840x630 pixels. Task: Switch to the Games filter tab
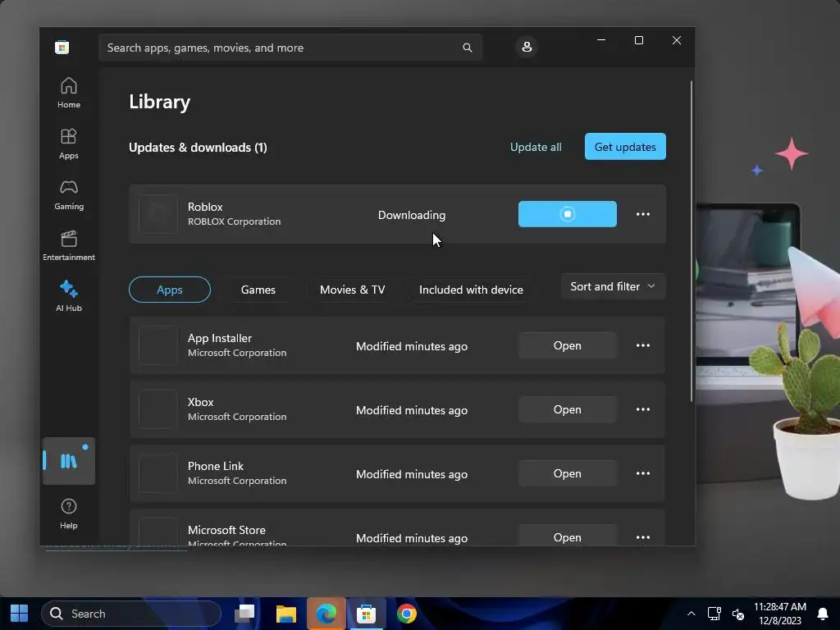coord(258,290)
